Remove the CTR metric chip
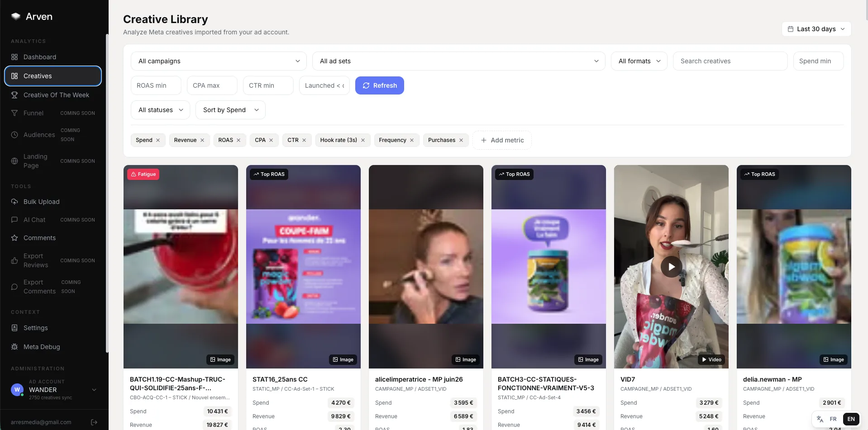This screenshot has width=868, height=430. 304,140
